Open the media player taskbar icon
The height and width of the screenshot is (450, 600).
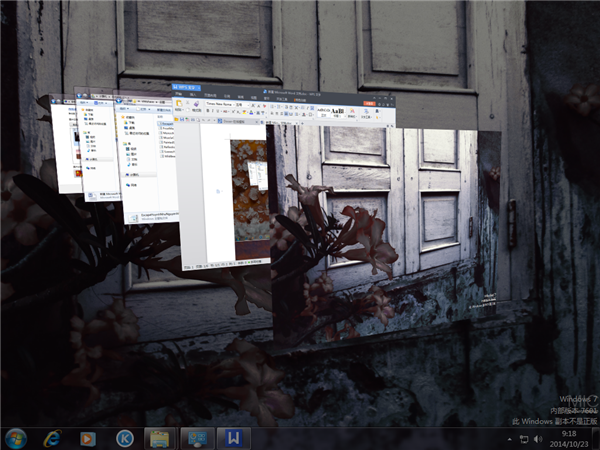tap(88, 437)
